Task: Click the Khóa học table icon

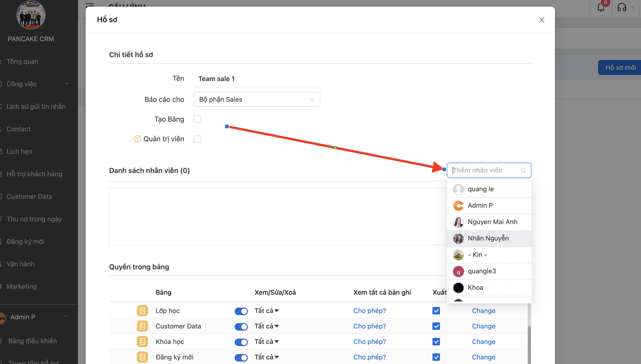Action: coord(142,342)
